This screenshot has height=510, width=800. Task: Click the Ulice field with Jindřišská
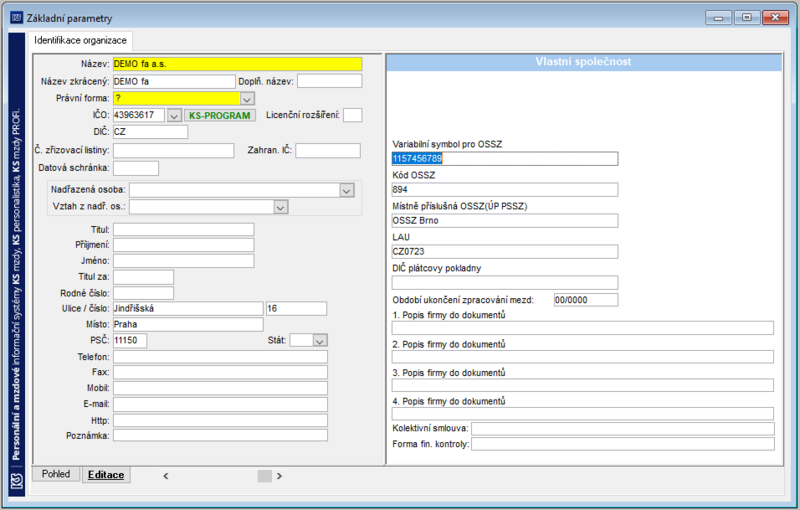tap(188, 309)
